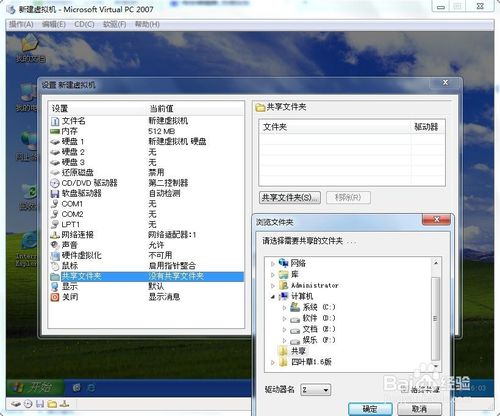Screen dimensions: 500x416
Task: Click the 当前值 column header
Action: point(161,108)
